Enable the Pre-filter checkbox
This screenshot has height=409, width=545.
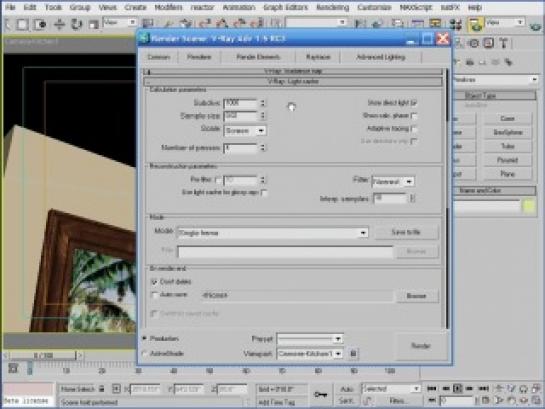(x=218, y=180)
